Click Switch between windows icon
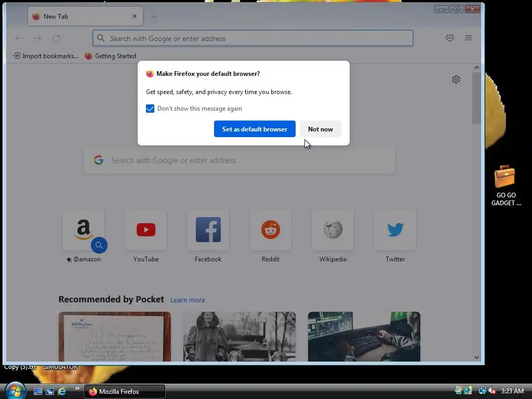 50,391
